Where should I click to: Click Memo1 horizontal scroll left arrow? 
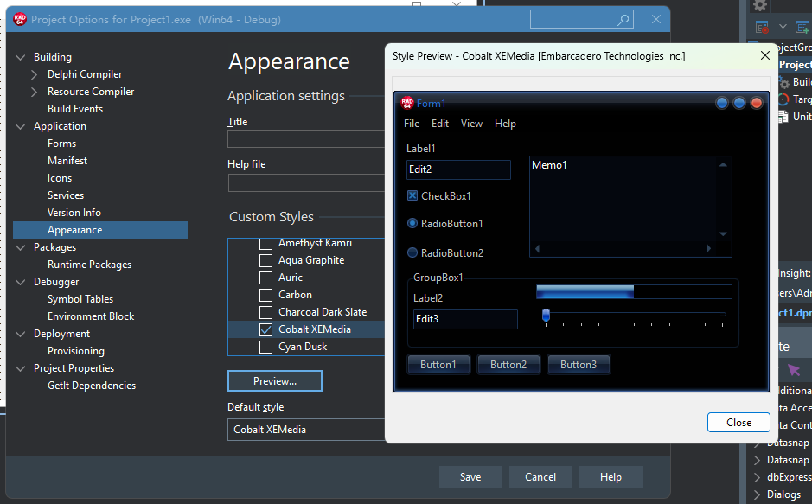click(x=537, y=248)
